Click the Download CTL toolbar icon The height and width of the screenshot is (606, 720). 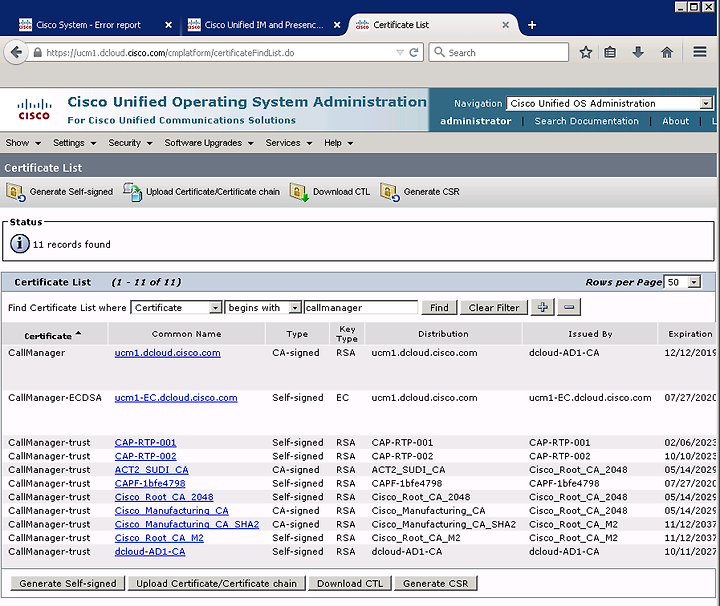(x=299, y=192)
